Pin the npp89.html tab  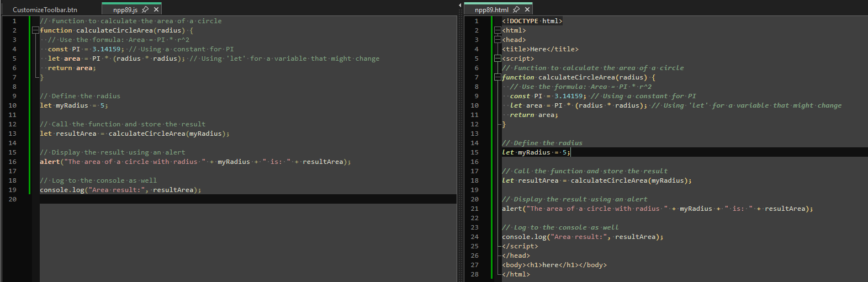click(x=516, y=9)
